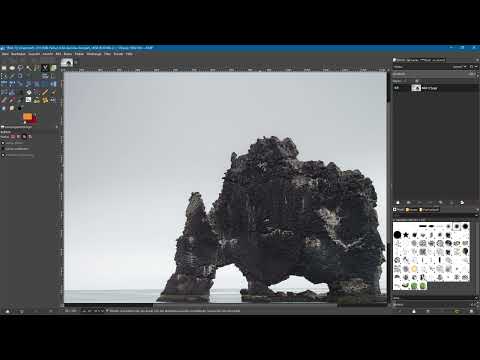Select the Foreground Select tool
480x360 pixels.
53,68
